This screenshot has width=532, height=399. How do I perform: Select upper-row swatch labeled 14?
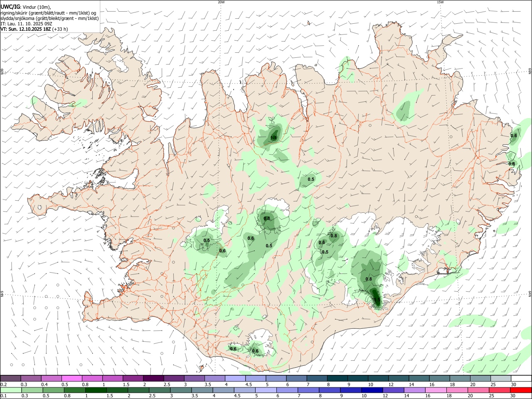419,378
